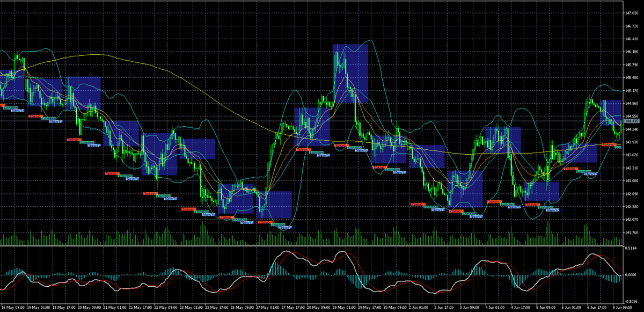The height and width of the screenshot is (312, 644).
Task: Select the 21 May 01:00 time label
Action: click(x=115, y=309)
